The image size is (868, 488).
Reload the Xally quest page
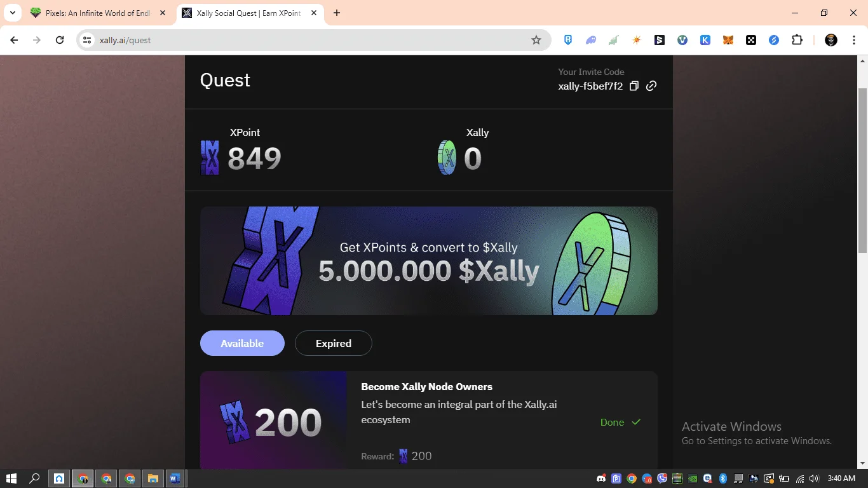60,40
